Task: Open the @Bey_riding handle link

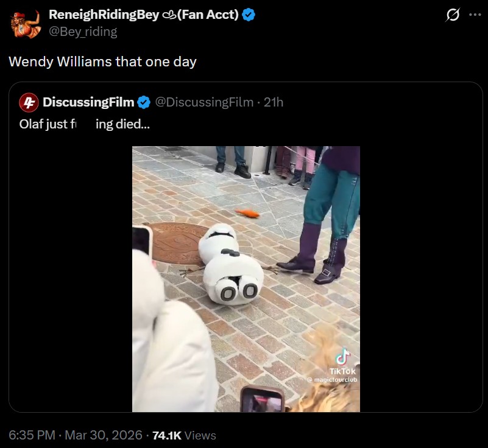Action: pos(83,31)
